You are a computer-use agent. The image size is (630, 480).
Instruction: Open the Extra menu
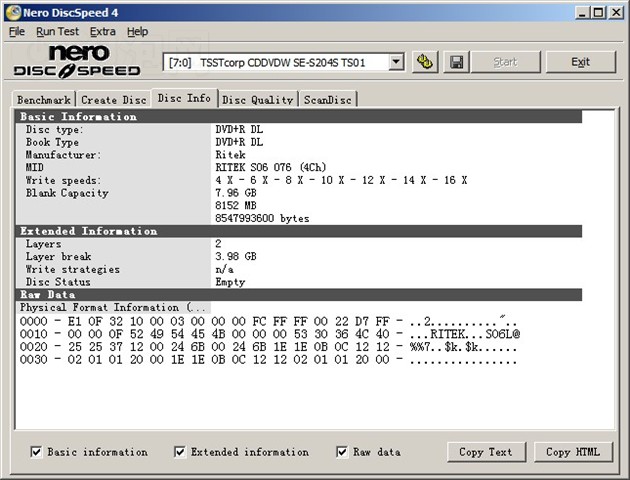point(103,31)
